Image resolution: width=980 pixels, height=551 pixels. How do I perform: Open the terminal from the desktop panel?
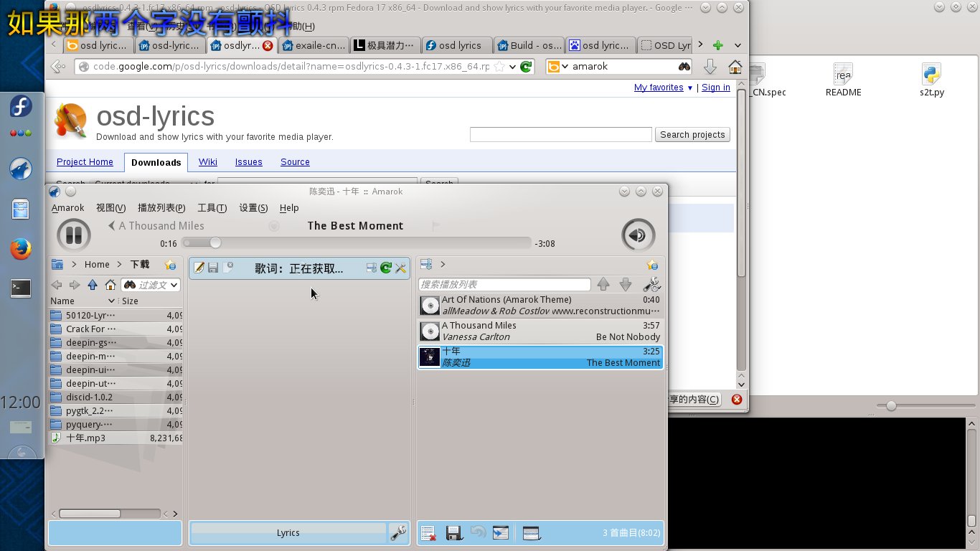(x=21, y=288)
